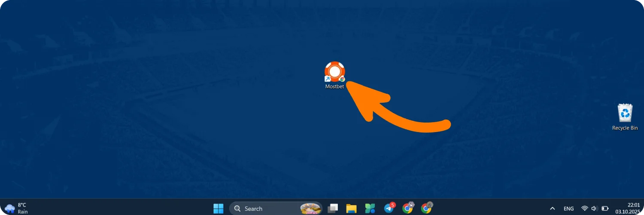Expand the hidden system tray icons chevron
Image resolution: width=644 pixels, height=215 pixels.
(552, 209)
